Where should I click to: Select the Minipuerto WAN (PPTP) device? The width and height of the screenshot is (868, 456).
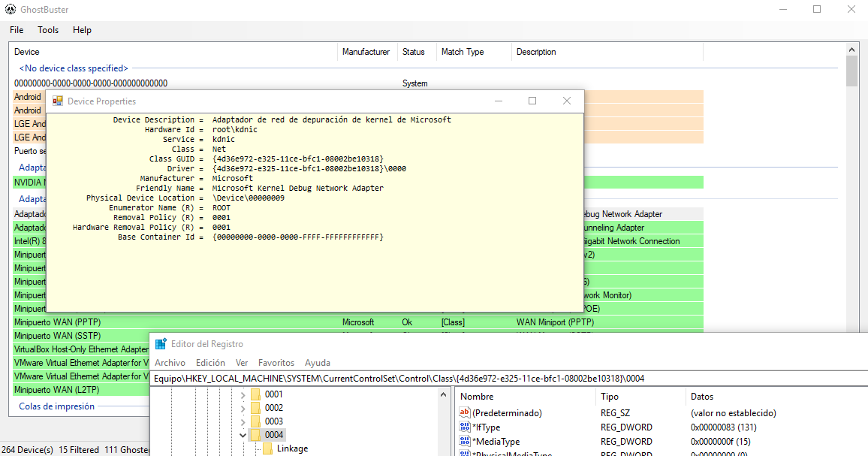pyautogui.click(x=358, y=322)
